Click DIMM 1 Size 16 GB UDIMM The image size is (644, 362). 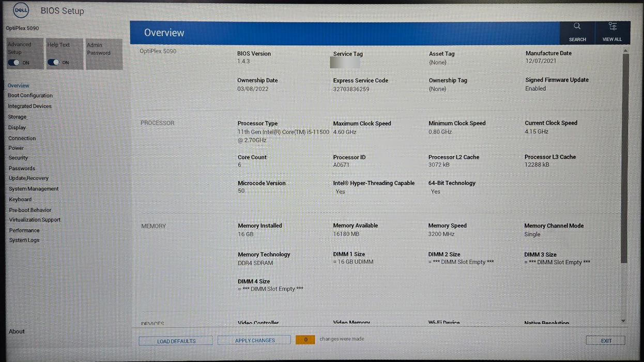[353, 262]
